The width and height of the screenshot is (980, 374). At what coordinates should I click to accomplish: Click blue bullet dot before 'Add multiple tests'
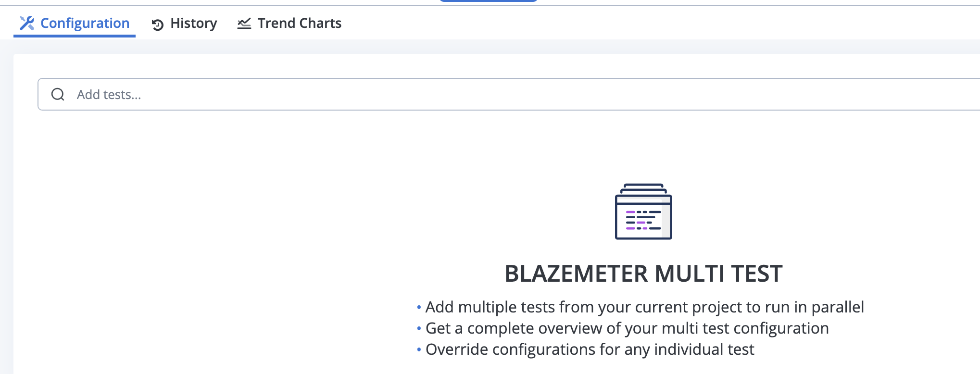tap(419, 307)
